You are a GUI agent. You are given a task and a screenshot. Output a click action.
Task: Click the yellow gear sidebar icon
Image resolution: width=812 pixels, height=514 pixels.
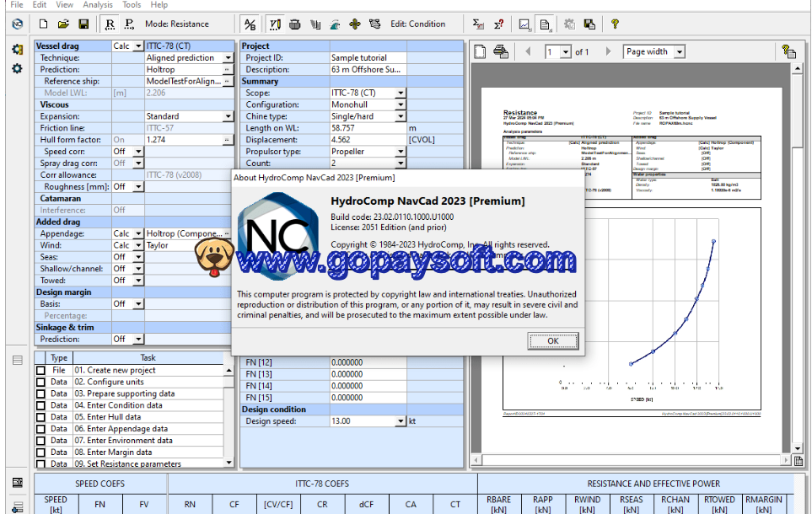click(17, 49)
